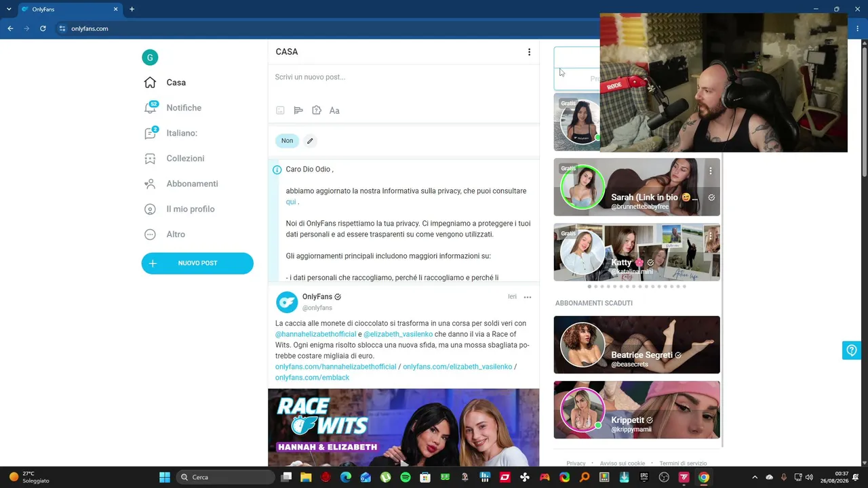Open Il mio profilo menu item
Screen dimensions: 868x488
[x=191, y=209]
